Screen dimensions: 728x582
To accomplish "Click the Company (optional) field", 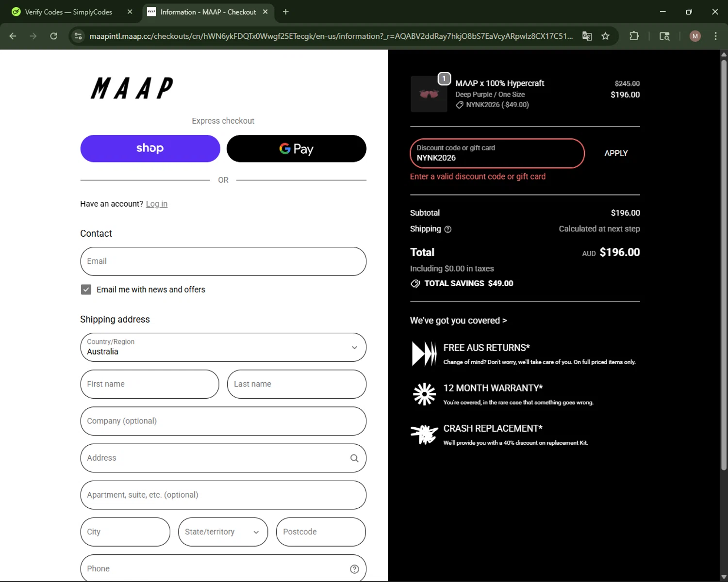I will (223, 421).
